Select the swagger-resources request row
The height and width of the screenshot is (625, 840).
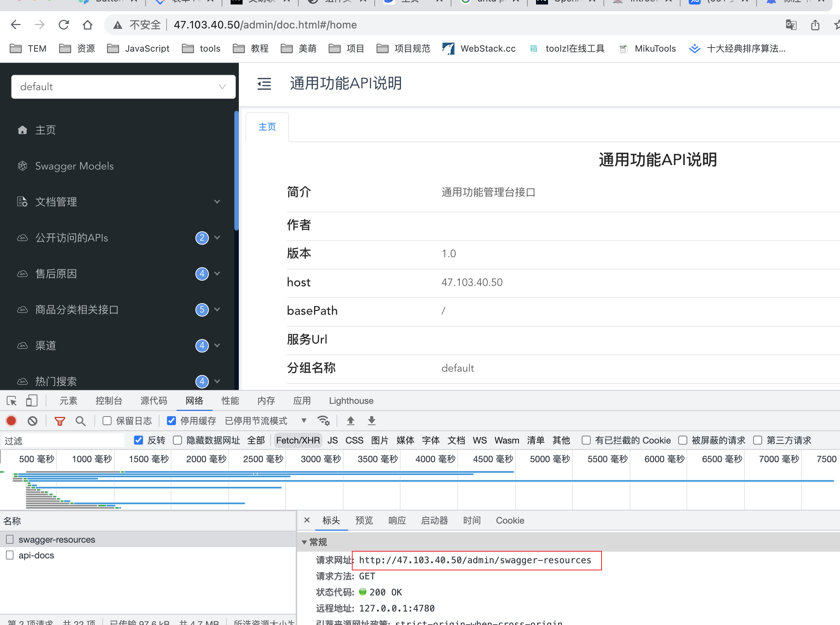click(x=148, y=540)
